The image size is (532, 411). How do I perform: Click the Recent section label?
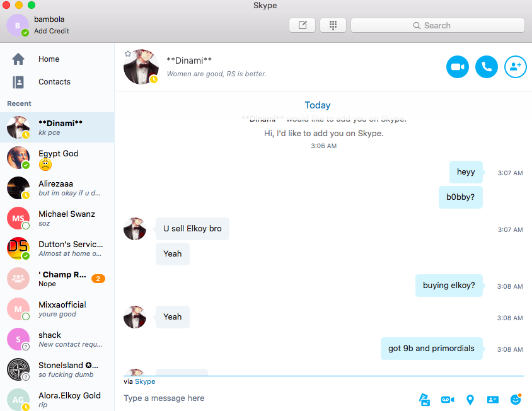19,103
